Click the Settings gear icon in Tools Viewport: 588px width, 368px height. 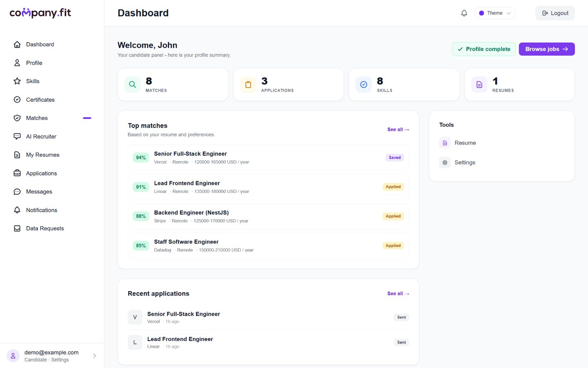(445, 162)
